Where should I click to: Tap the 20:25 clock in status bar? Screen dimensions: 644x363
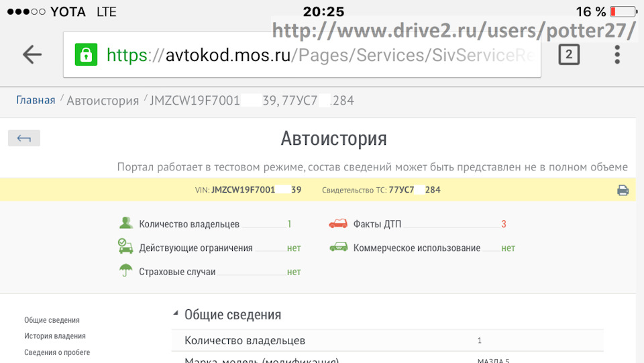click(323, 11)
